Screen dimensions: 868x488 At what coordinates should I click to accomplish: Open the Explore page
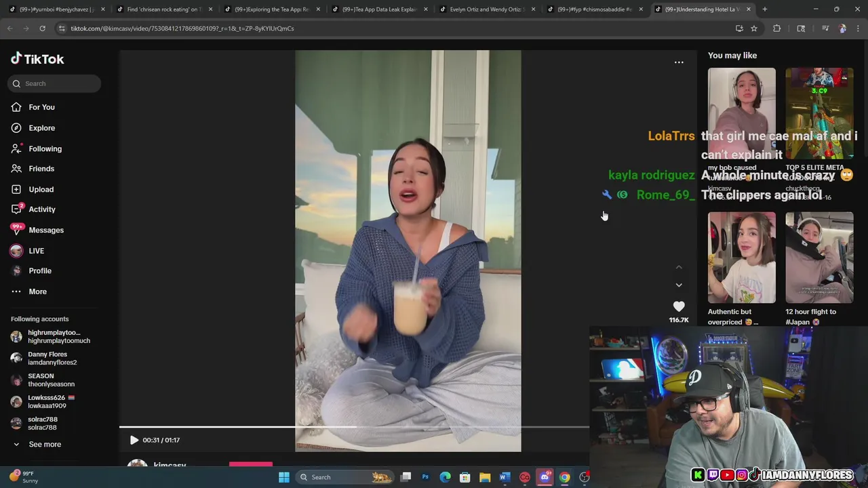tap(41, 128)
